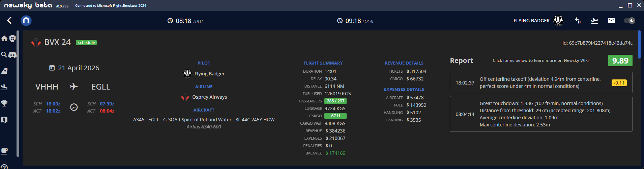Click the LOCAL clock icon at 09:18
644x169 pixels.
(x=340, y=21)
